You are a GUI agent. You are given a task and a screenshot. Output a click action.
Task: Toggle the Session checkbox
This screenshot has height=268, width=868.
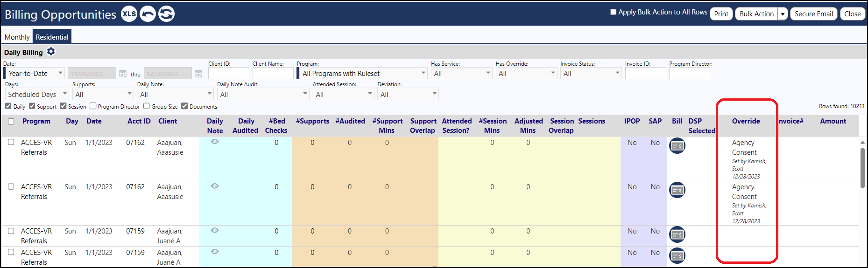(63, 106)
